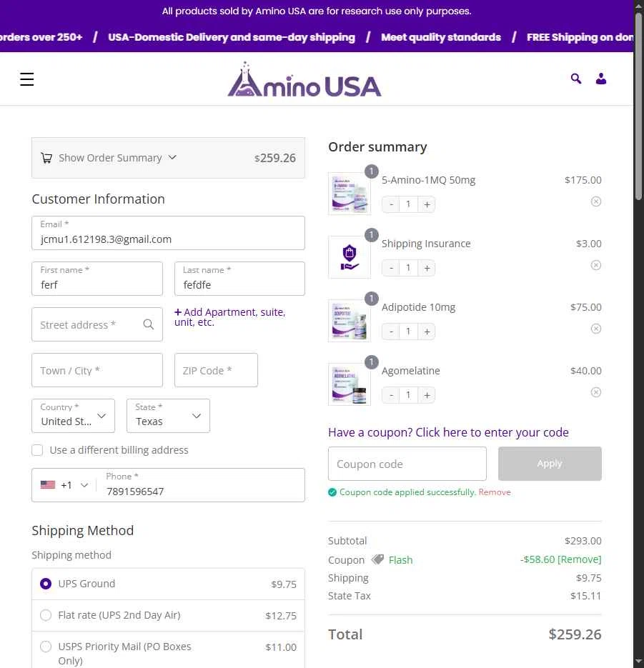Decrease 5-Amino-1MQ 50mg quantity

[391, 204]
